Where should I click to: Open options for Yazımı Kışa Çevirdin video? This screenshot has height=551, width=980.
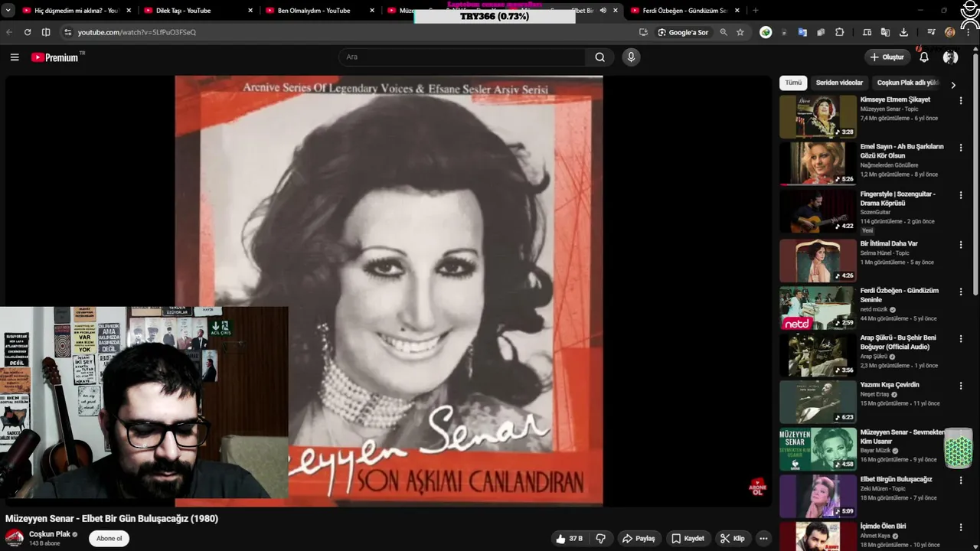click(961, 386)
